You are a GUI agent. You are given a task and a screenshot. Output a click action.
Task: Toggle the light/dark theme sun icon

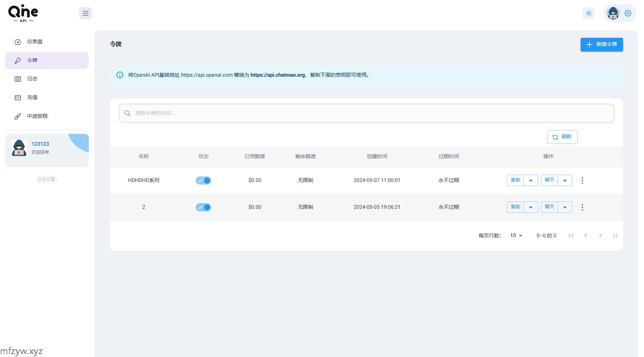pyautogui.click(x=589, y=14)
